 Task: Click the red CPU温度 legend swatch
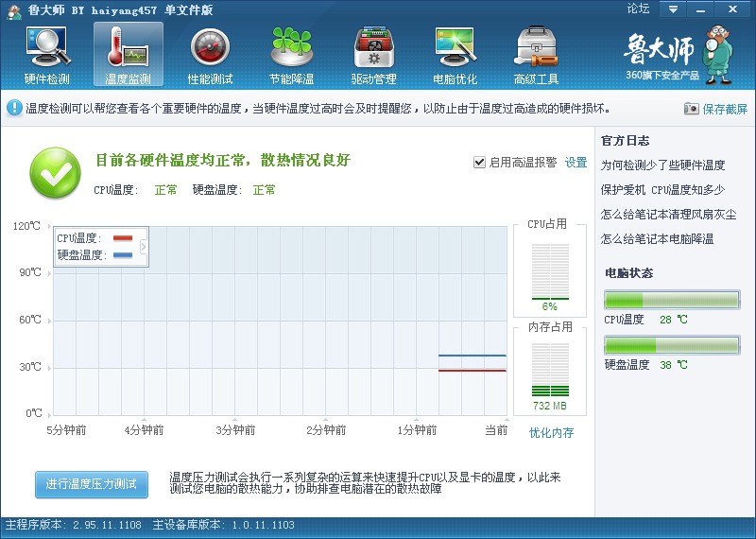123,238
